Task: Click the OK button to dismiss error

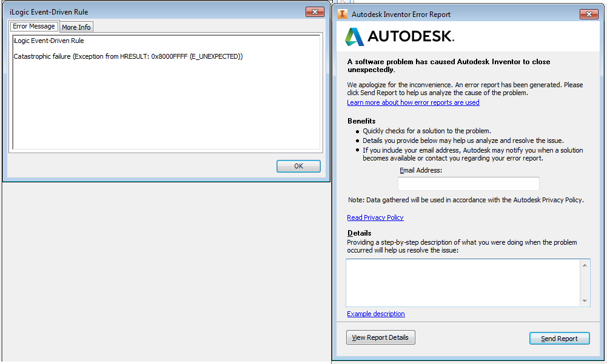Action: click(298, 166)
